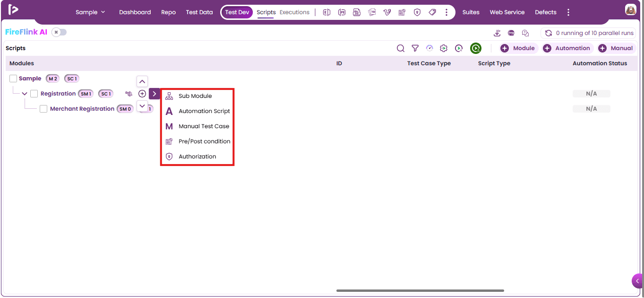Click the up arrow button above Registration row
This screenshot has height=298, width=644.
[142, 81]
